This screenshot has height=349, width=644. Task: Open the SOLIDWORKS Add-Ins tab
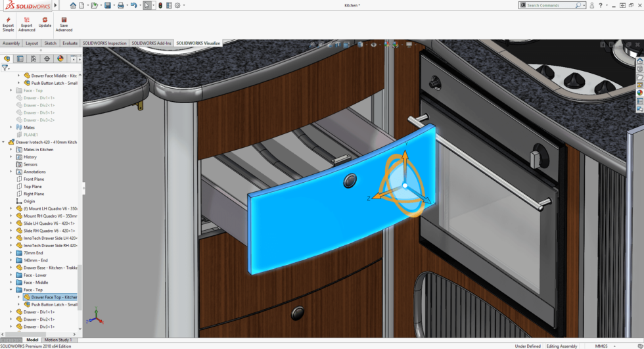(x=151, y=43)
